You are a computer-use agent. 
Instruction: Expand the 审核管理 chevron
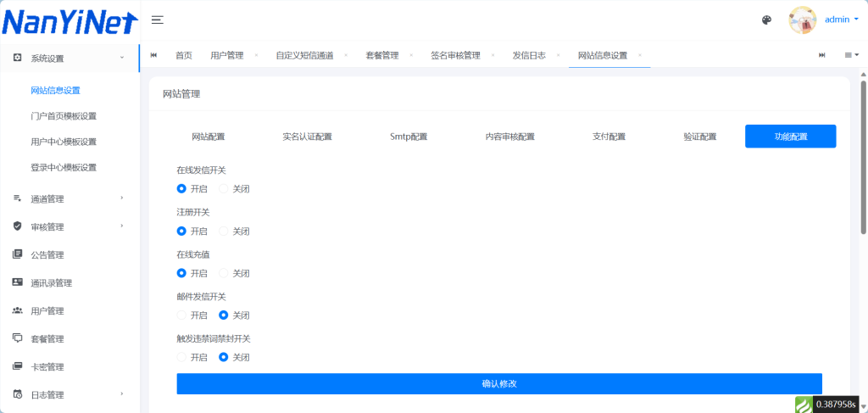pyautogui.click(x=122, y=226)
